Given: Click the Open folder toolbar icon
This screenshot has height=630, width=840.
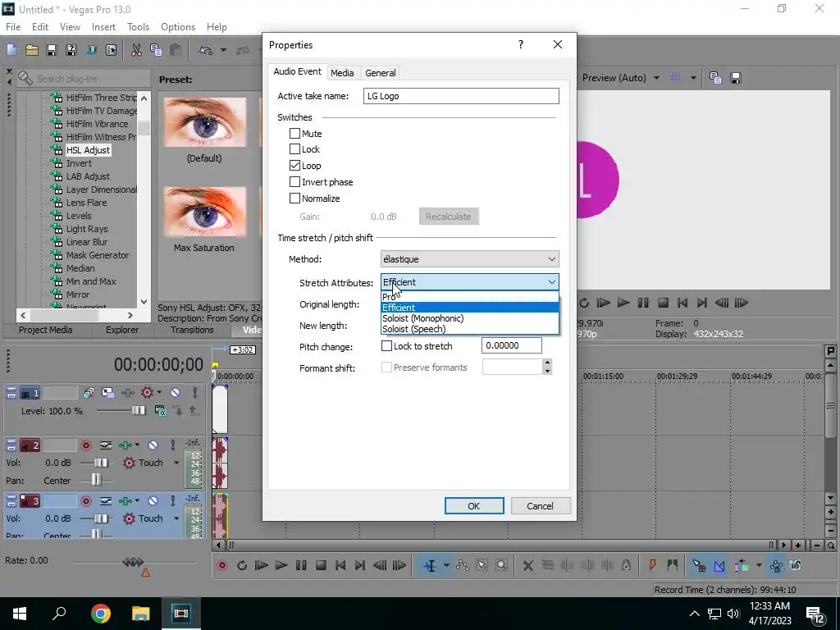Looking at the screenshot, I should (32, 50).
